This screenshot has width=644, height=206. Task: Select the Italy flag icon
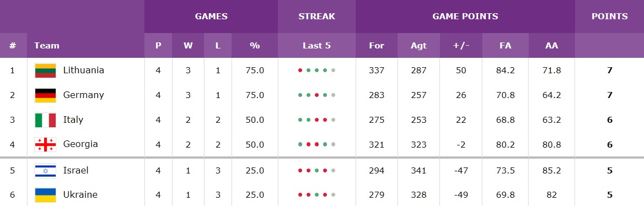click(x=45, y=120)
